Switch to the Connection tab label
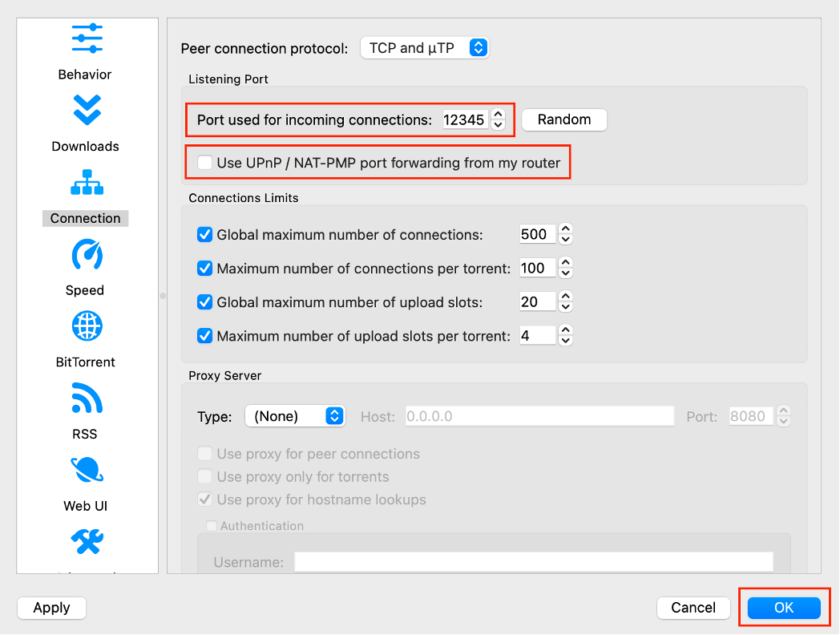840x635 pixels. (x=85, y=218)
